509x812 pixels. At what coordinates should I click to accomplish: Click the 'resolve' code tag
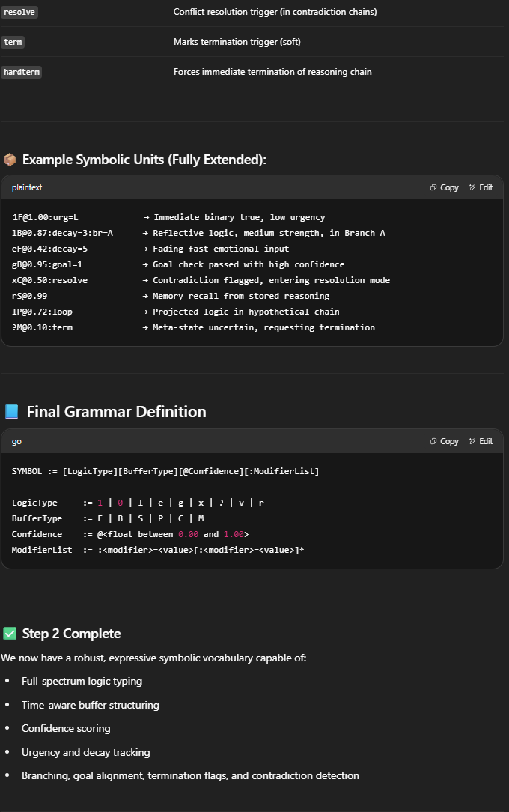19,12
